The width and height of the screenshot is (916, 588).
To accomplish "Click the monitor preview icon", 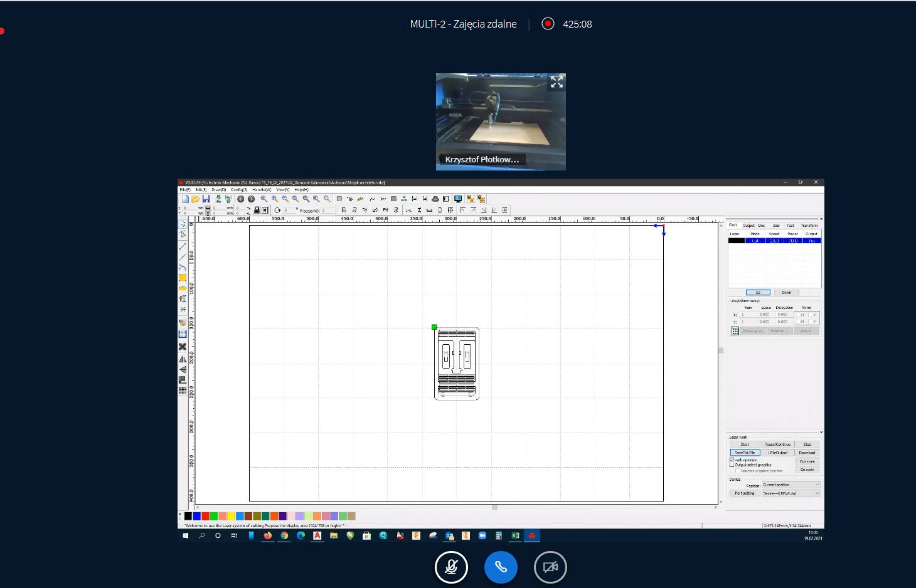I will (x=458, y=199).
